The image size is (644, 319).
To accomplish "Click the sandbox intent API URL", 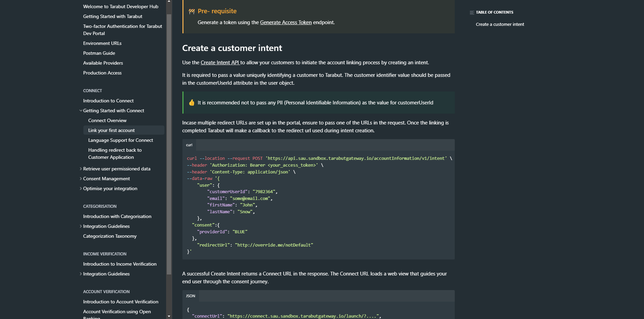I will (356, 158).
